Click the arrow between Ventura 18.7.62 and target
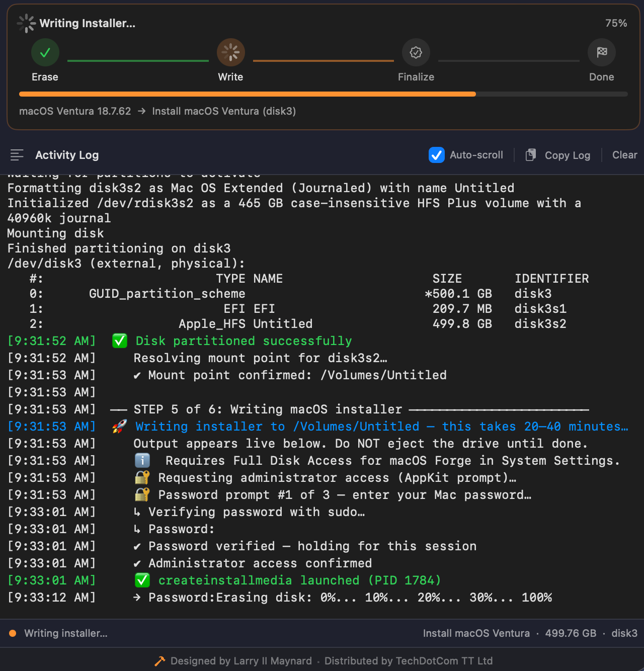 (x=142, y=111)
